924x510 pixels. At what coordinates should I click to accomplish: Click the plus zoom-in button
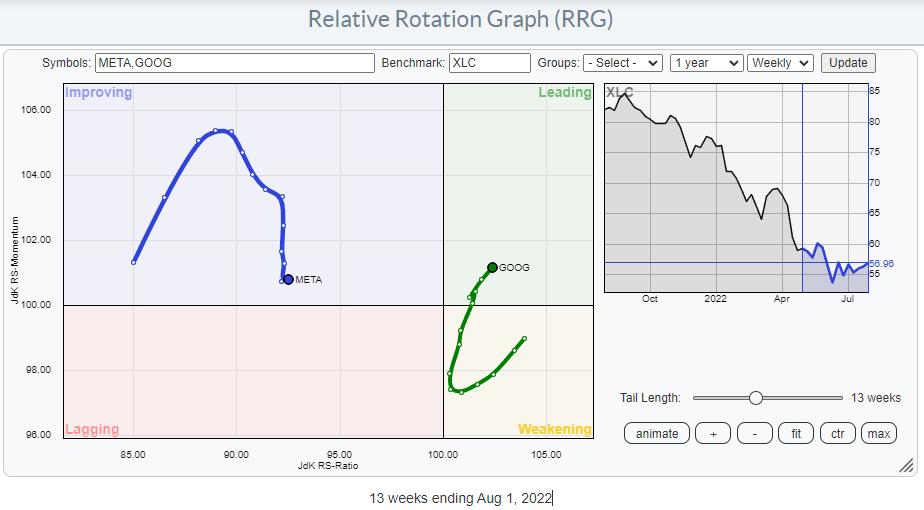tap(713, 433)
